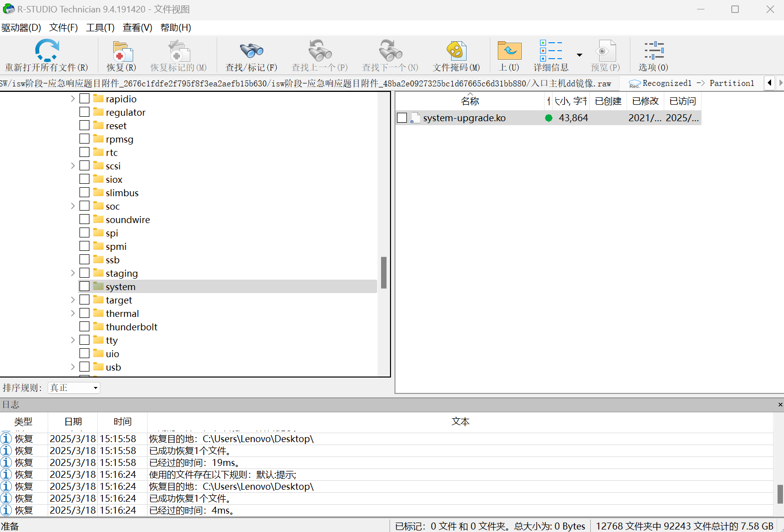
Task: Expand the usb folder node
Action: pyautogui.click(x=73, y=367)
